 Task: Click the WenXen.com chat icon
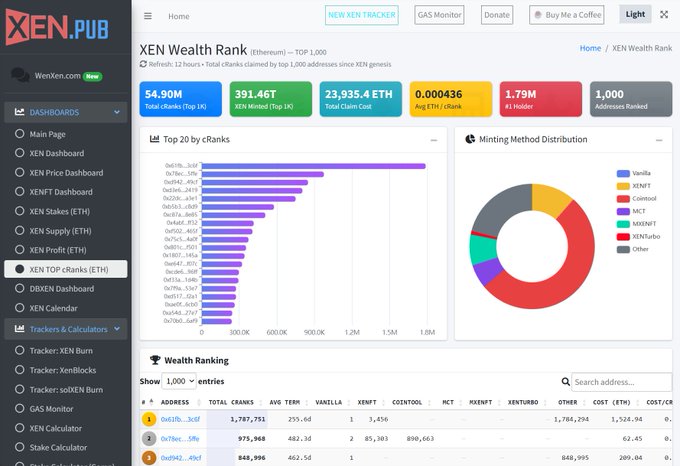[x=20, y=75]
